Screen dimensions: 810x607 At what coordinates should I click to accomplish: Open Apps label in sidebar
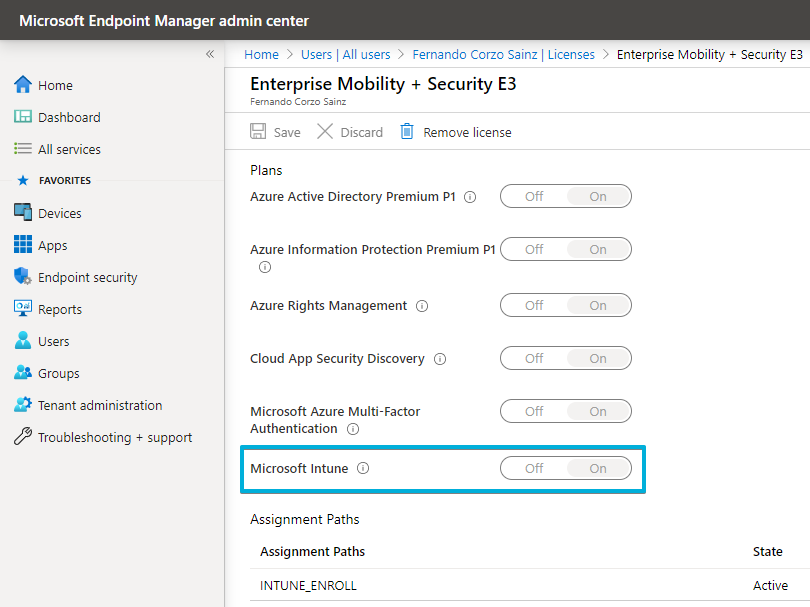click(53, 245)
